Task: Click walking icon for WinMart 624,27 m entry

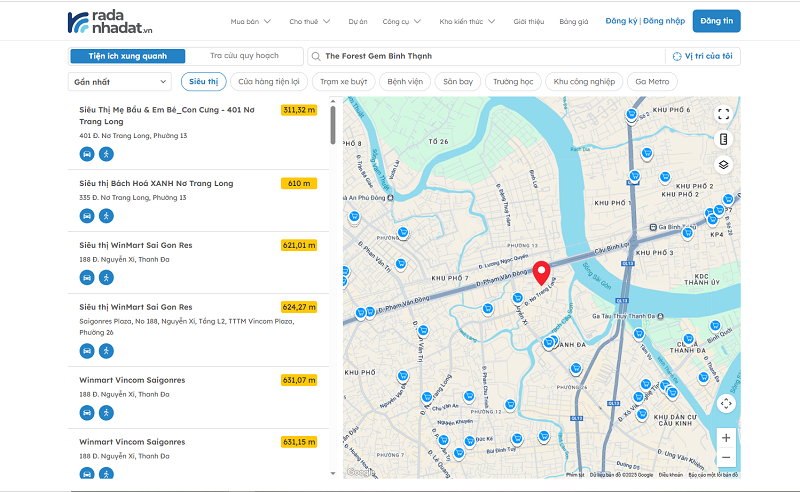Action: [x=106, y=351]
